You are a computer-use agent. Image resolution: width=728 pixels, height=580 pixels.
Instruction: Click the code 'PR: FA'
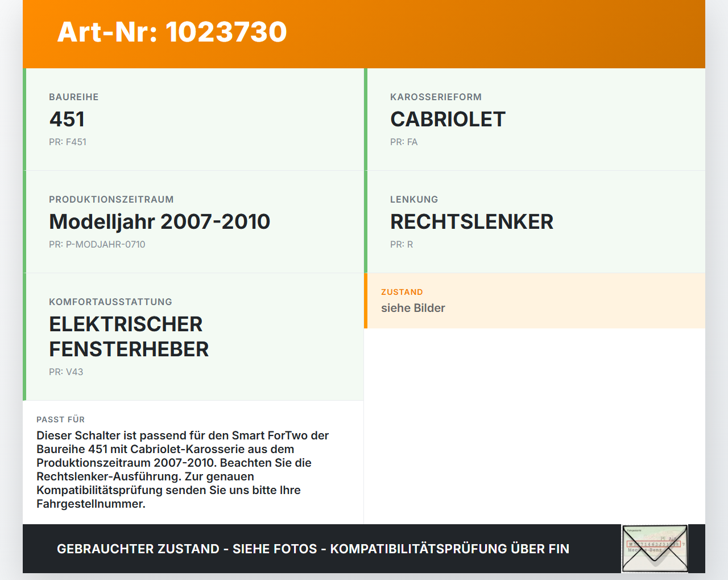coord(404,142)
